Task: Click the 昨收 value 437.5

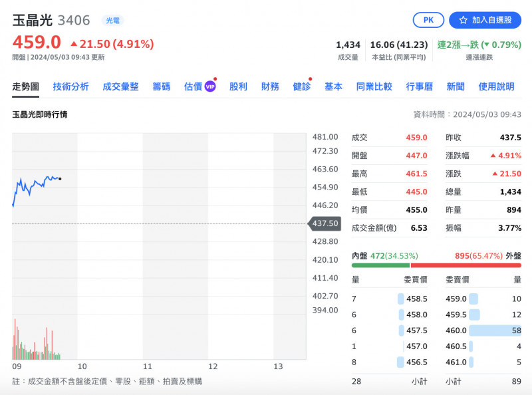Action: pyautogui.click(x=510, y=138)
